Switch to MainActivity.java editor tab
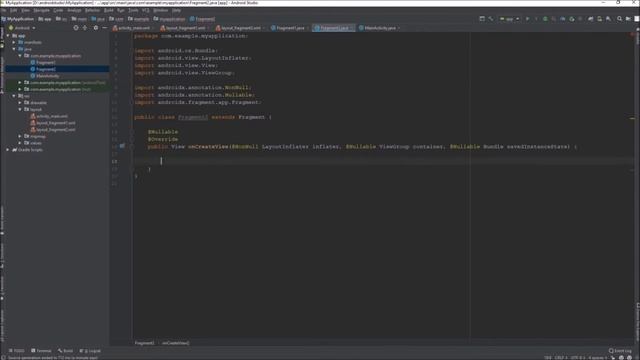Viewport: 640px width, 360px height. 378,28
